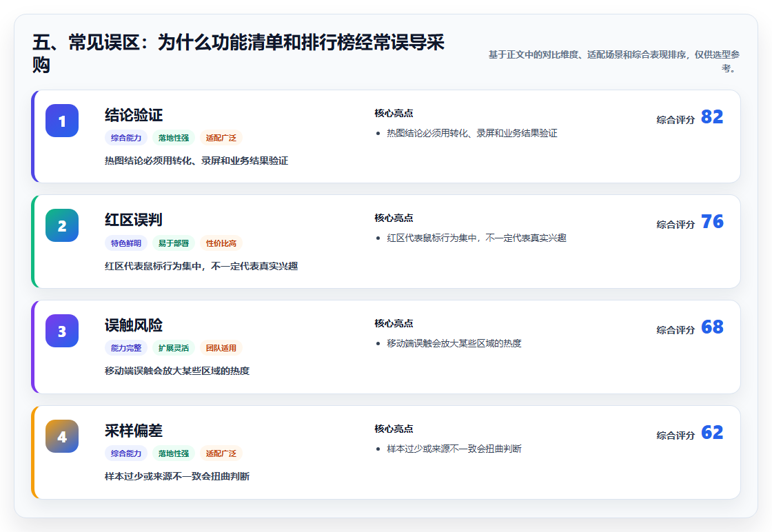Select 落地性强 tag under 采样偏差
The height and width of the screenshot is (532, 772).
point(174,453)
